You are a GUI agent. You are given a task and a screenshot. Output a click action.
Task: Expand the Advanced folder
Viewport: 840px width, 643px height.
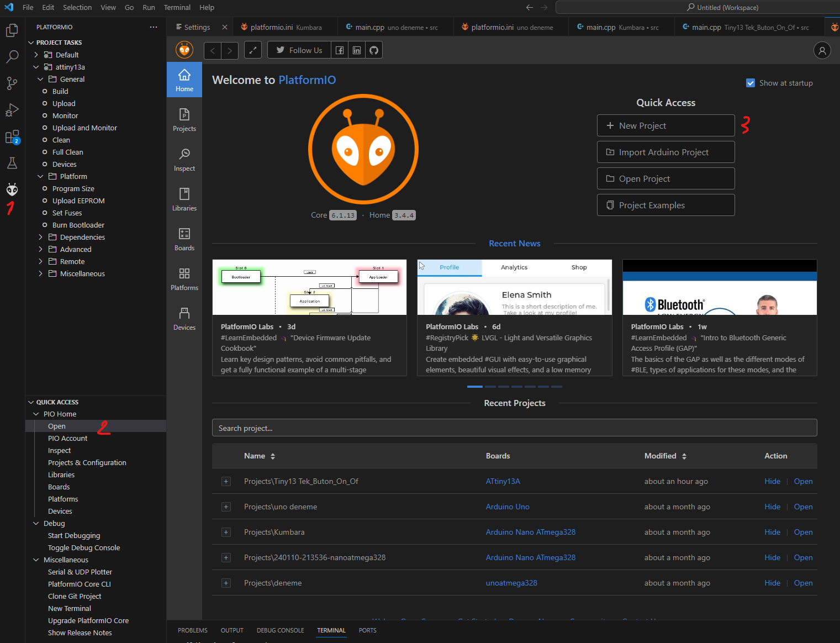(x=40, y=249)
